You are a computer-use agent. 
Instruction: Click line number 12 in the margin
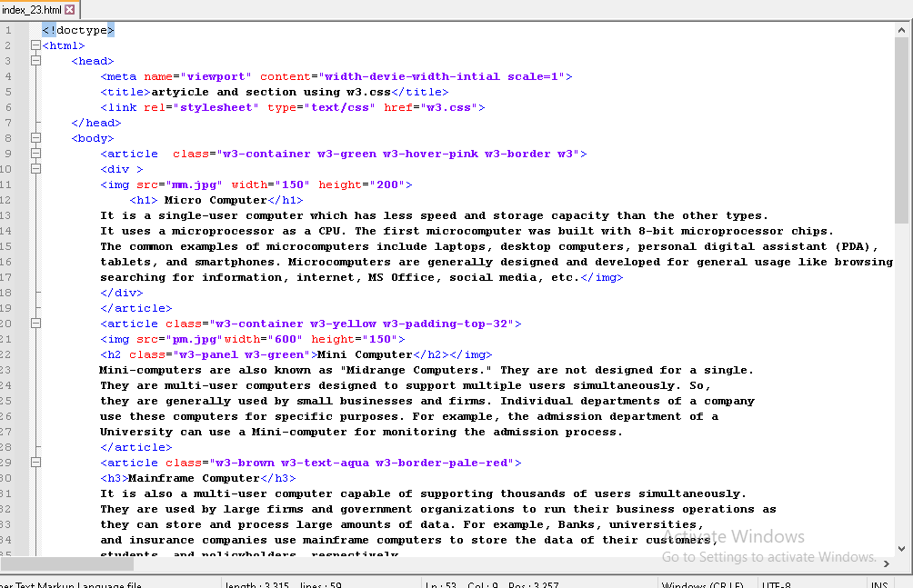point(8,200)
